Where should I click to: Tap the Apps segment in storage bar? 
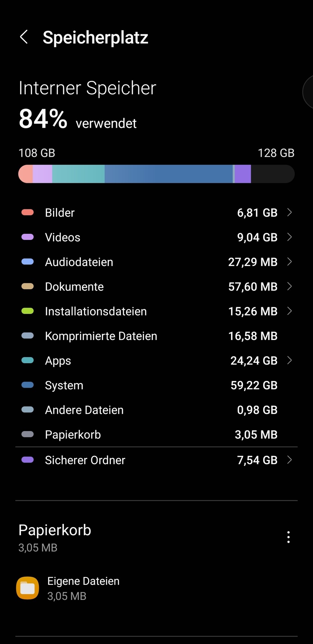[x=78, y=174]
